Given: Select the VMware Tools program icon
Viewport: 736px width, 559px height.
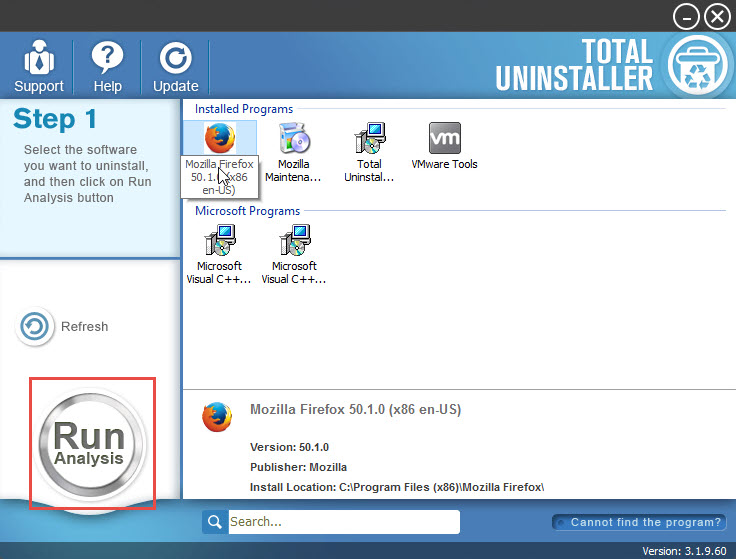Looking at the screenshot, I should point(445,138).
